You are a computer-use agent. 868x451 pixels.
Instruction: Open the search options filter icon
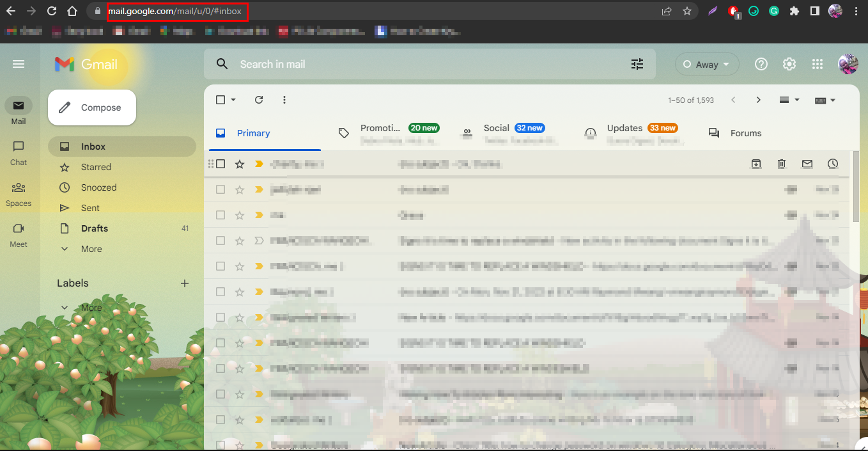(x=637, y=64)
